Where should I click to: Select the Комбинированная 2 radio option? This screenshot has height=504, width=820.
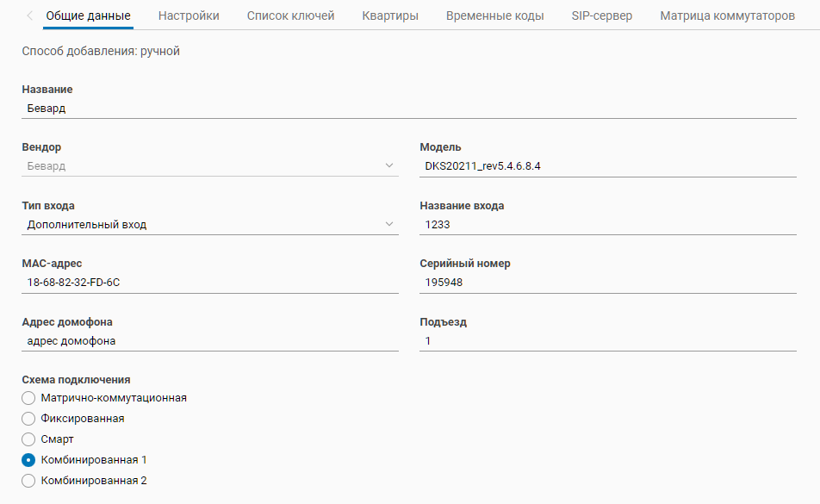28,481
